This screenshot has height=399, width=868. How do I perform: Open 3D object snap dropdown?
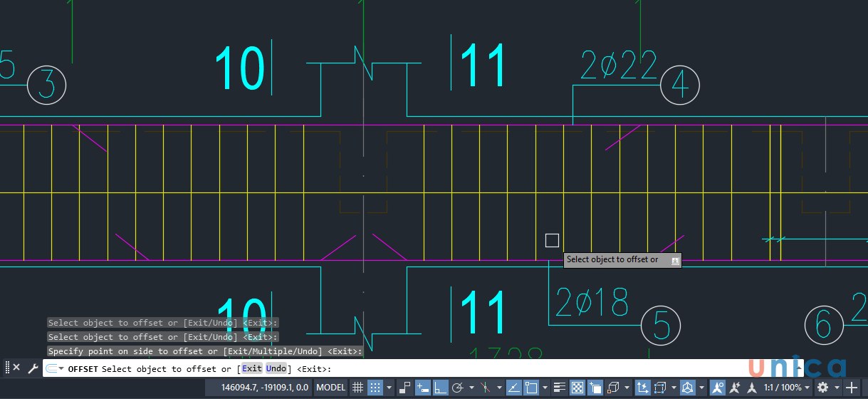point(626,388)
